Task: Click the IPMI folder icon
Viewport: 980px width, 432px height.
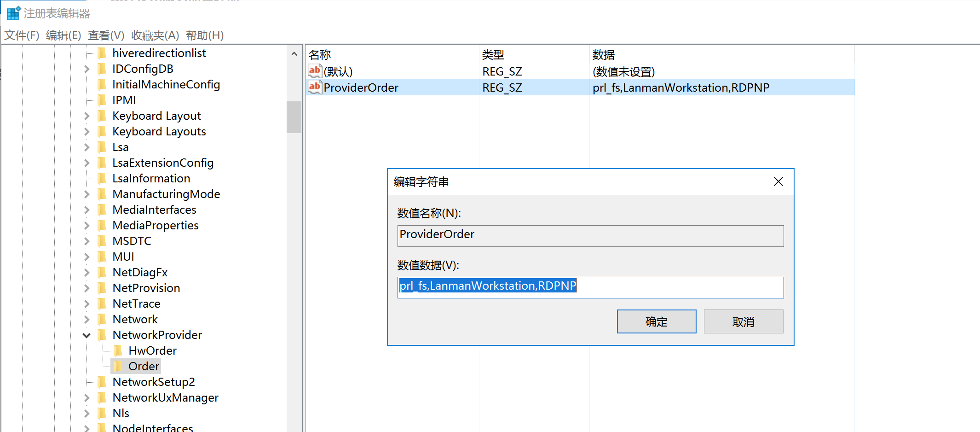Action: 102,100
